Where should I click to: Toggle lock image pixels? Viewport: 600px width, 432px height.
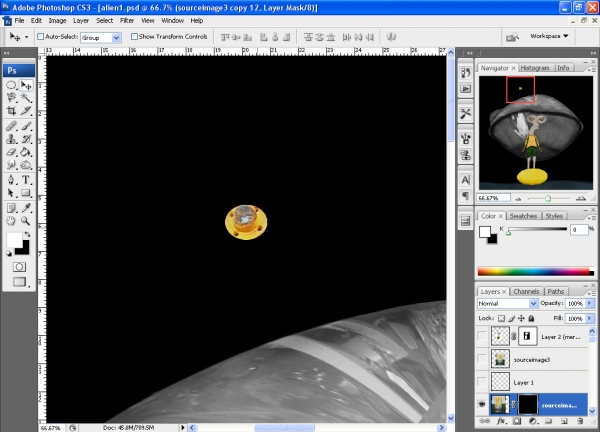point(511,318)
